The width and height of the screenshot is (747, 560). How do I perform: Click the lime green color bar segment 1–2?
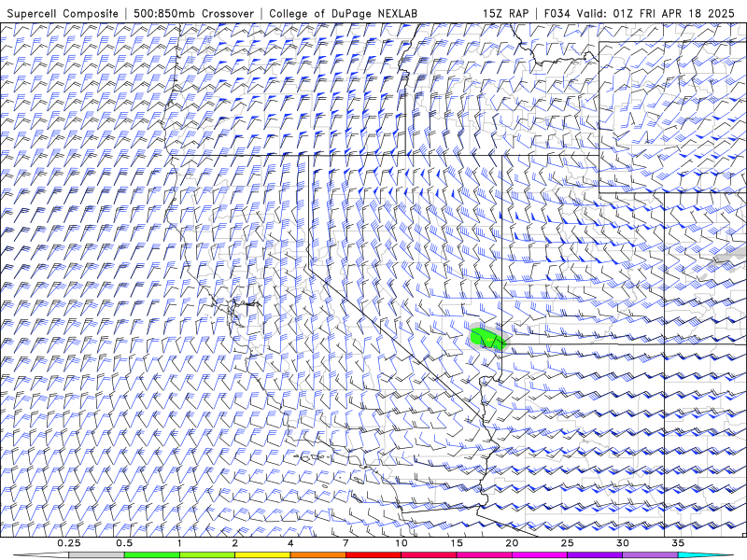[x=207, y=555]
